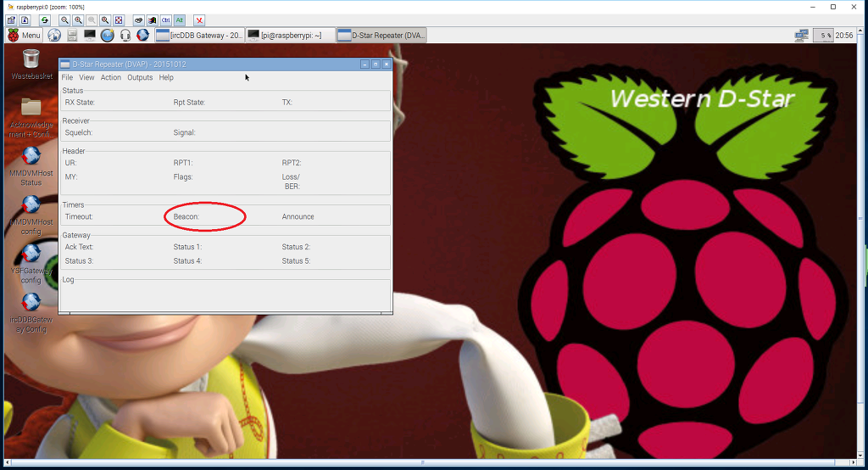Click the RPT2: header label
This screenshot has height=470, width=868.
point(292,163)
